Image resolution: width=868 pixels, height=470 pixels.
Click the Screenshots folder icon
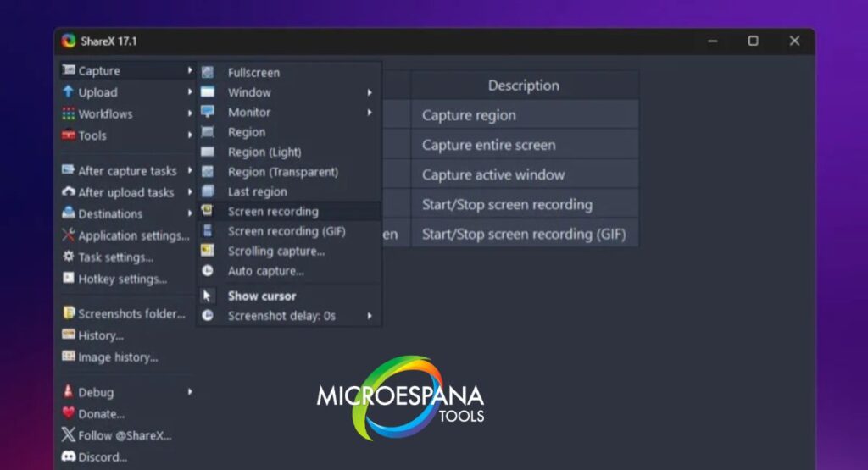pyautogui.click(x=68, y=313)
